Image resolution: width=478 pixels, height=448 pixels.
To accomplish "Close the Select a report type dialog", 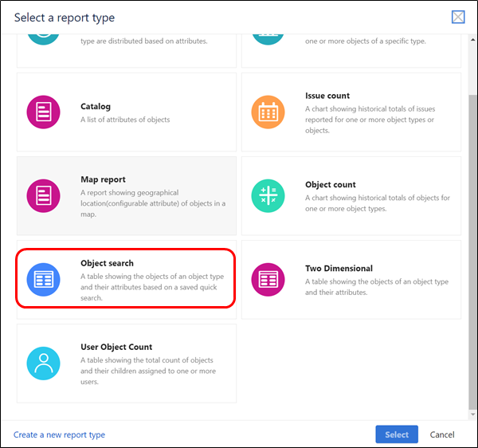I will pos(458,17).
